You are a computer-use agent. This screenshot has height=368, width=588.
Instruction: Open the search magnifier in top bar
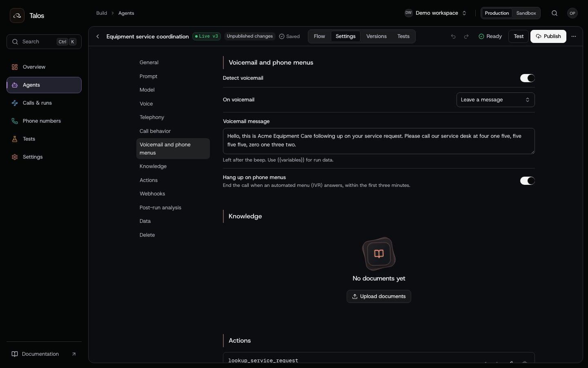pos(555,13)
